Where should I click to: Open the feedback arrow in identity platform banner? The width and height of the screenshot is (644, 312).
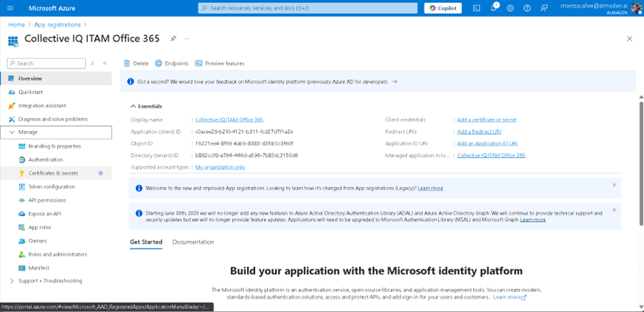click(394, 81)
